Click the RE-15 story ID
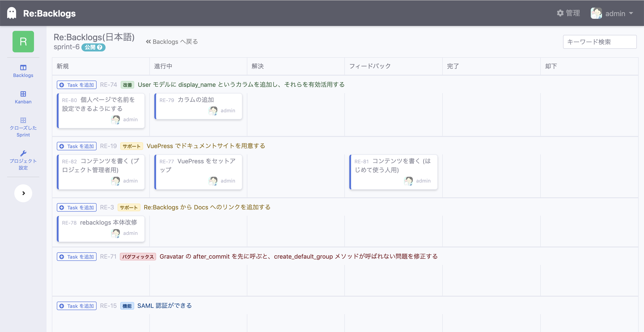Image resolution: width=644 pixels, height=332 pixels. coord(108,306)
